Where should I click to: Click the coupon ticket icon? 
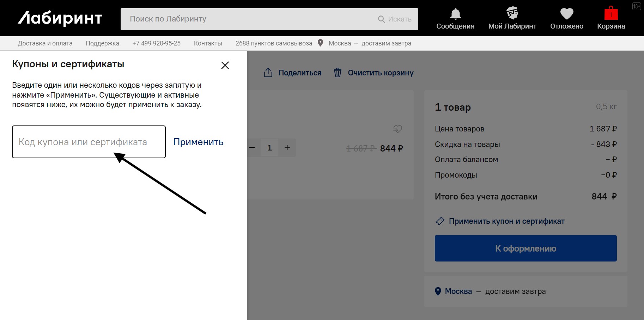440,221
